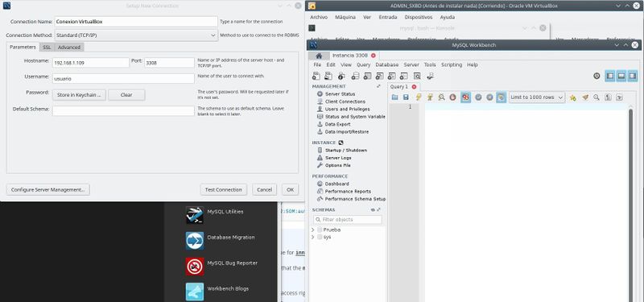Switch to the SSL tab
The height and width of the screenshot is (302, 644).
click(x=47, y=48)
